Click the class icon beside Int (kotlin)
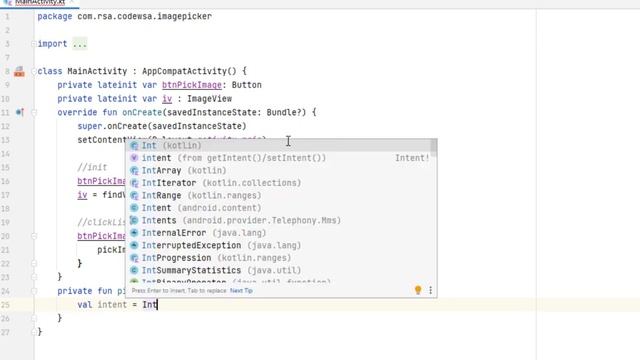Viewport: 640px width, 360px height. coord(134,146)
